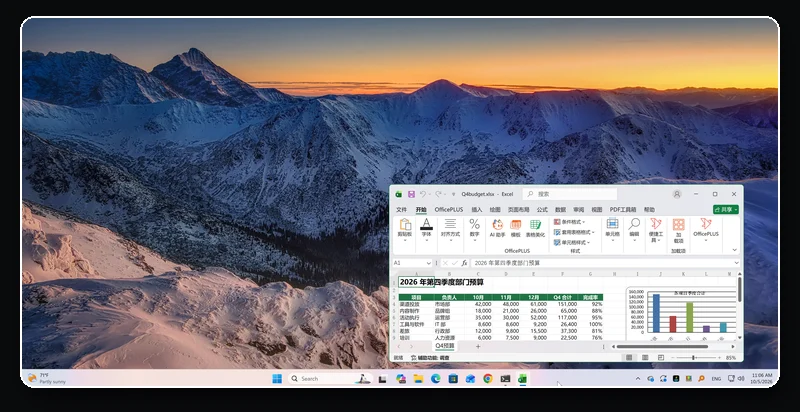Open the undo history dropdown arrow
The image size is (800, 412).
point(430,194)
